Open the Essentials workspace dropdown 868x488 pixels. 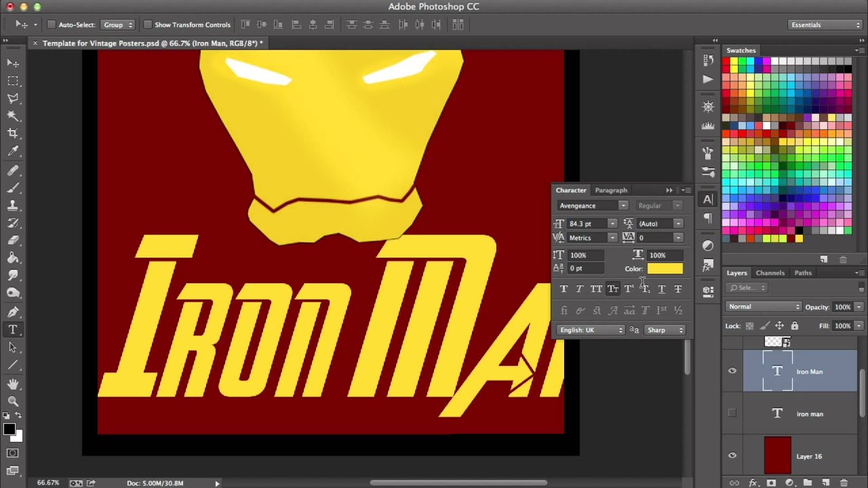point(825,25)
